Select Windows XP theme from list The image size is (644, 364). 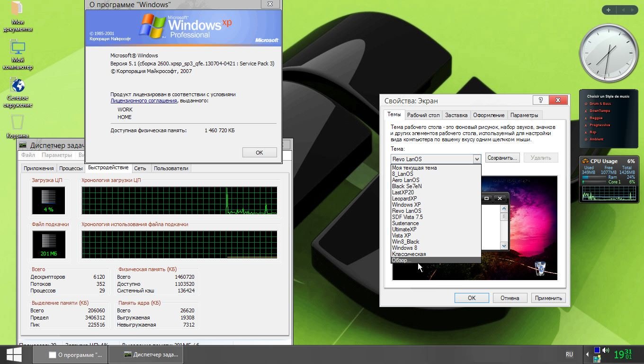click(436, 205)
